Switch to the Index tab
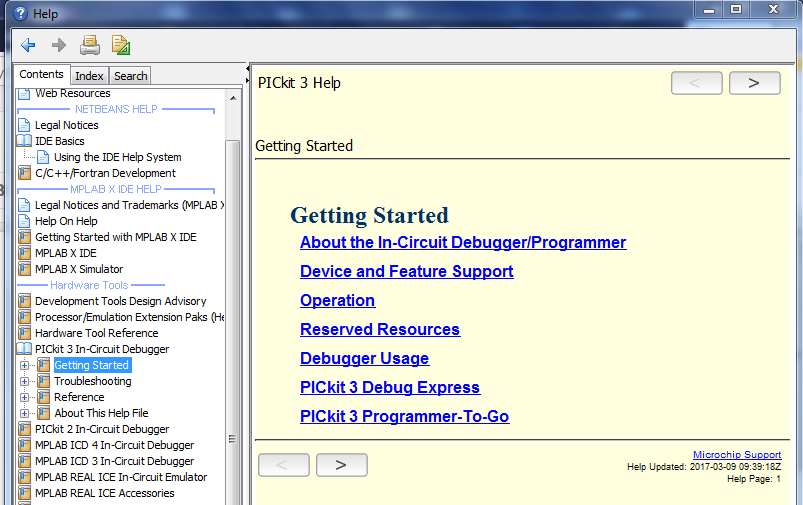The image size is (803, 505). click(x=89, y=76)
